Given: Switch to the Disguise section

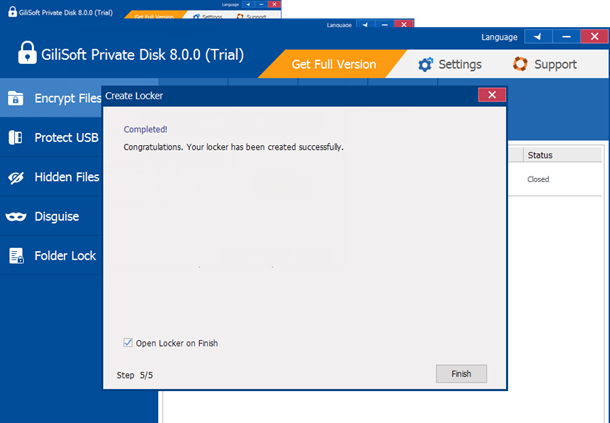Looking at the screenshot, I should pos(51,216).
